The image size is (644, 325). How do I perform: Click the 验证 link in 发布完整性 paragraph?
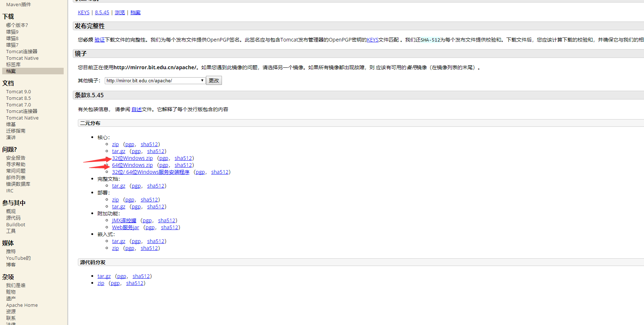(x=100, y=40)
